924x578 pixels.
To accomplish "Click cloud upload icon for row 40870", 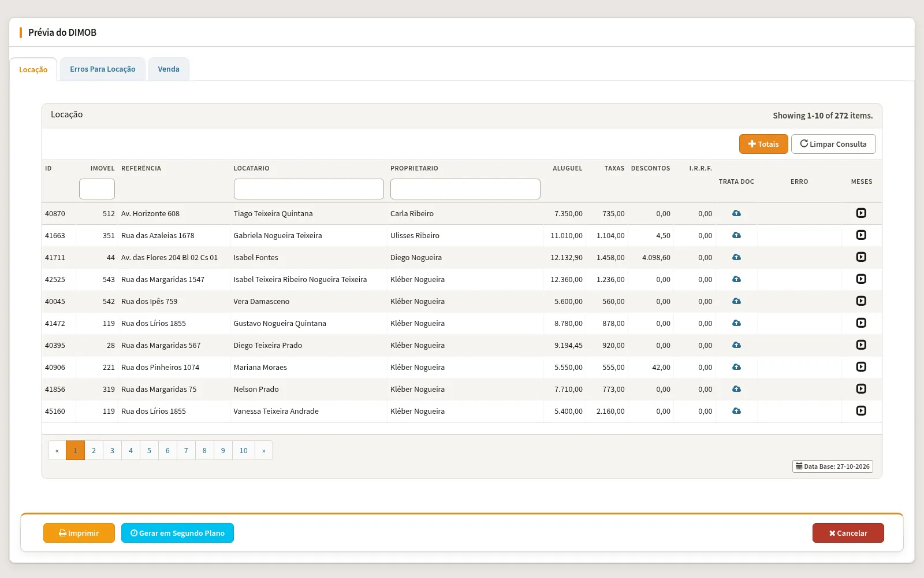I will click(736, 213).
